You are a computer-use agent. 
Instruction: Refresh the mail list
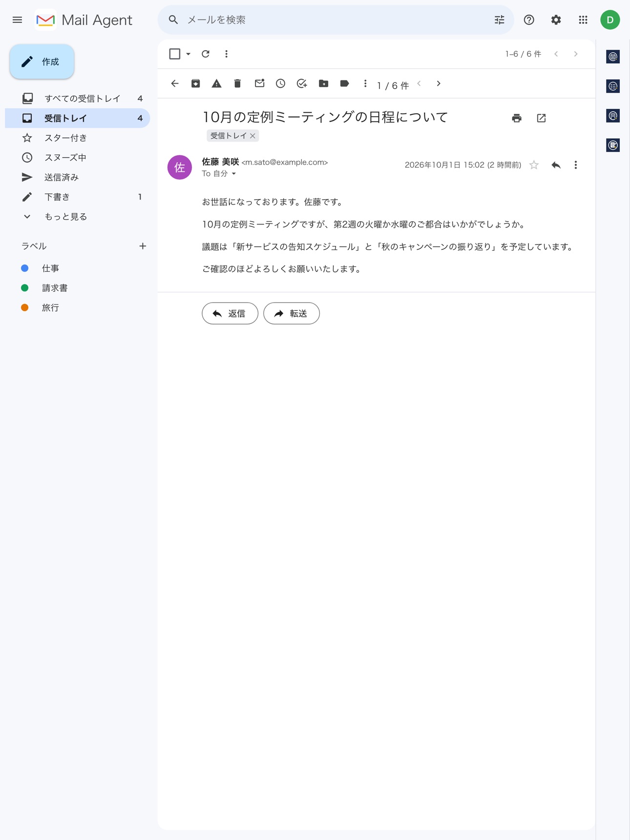pyautogui.click(x=206, y=54)
